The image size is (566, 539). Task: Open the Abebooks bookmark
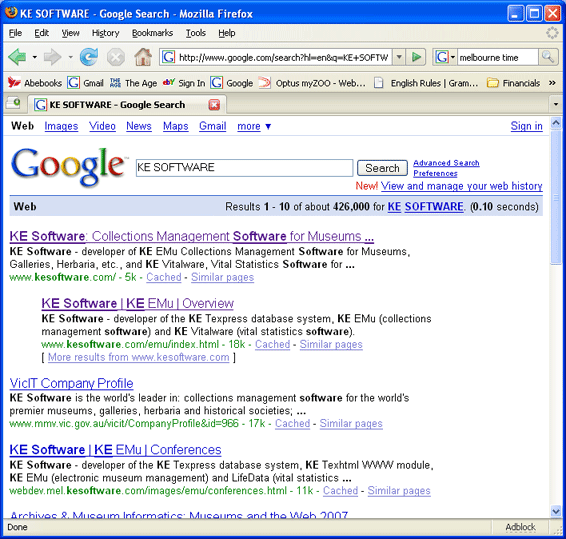(35, 83)
